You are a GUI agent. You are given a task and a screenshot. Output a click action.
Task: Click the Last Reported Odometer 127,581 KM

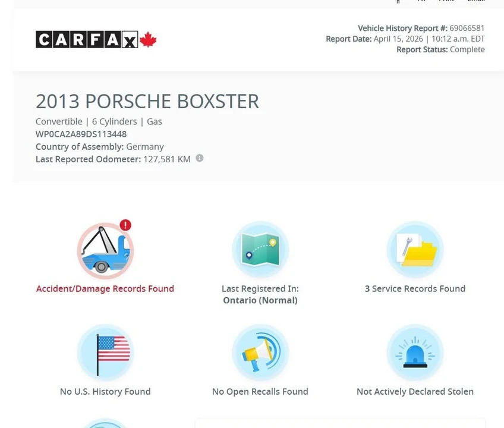point(113,159)
